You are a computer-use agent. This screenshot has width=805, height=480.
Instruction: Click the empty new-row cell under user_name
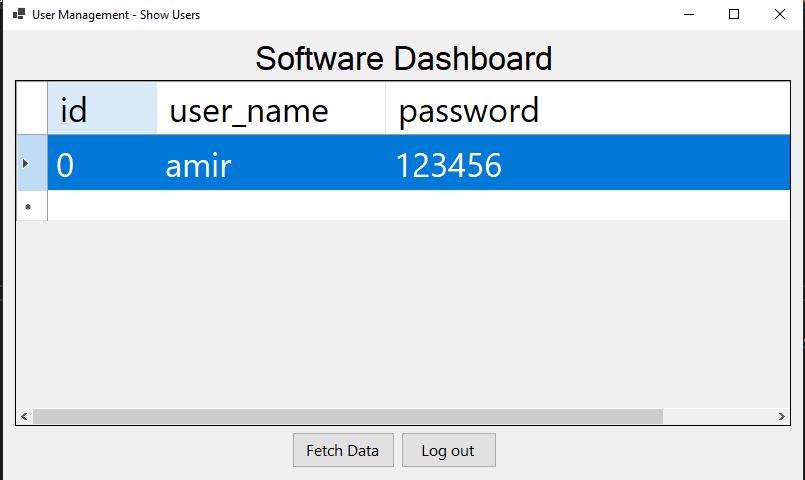click(271, 206)
